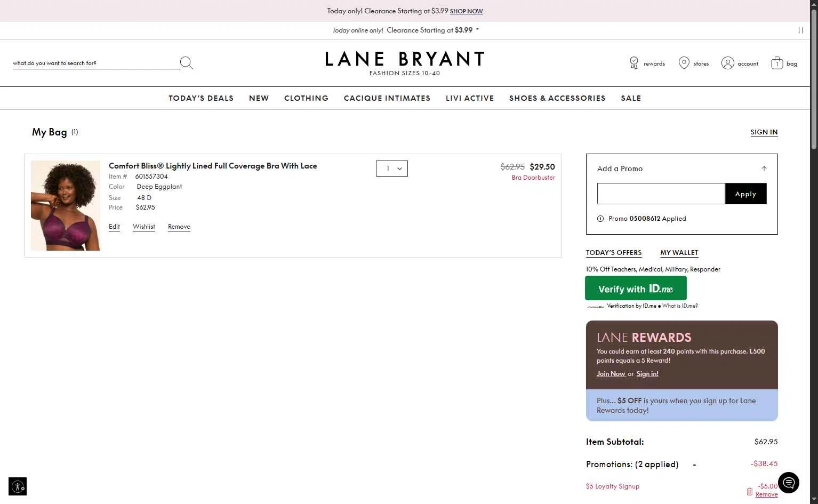Click the item number 601557304

tap(151, 177)
